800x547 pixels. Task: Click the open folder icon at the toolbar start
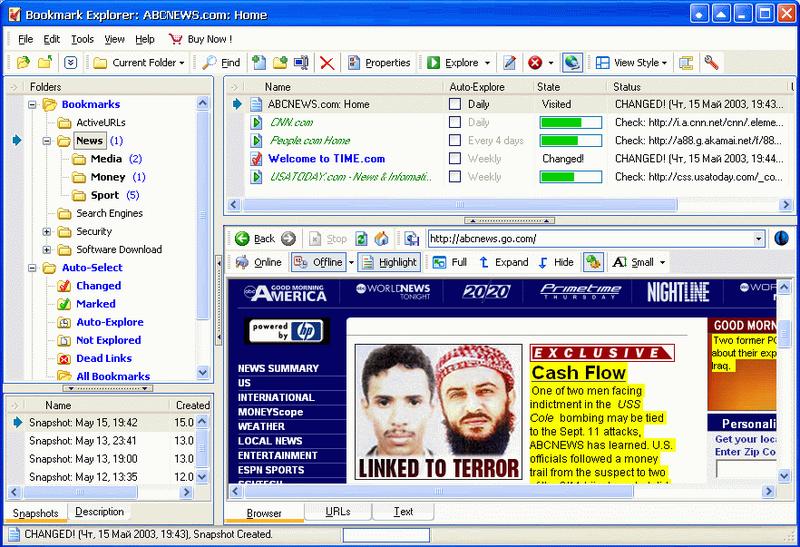23,63
